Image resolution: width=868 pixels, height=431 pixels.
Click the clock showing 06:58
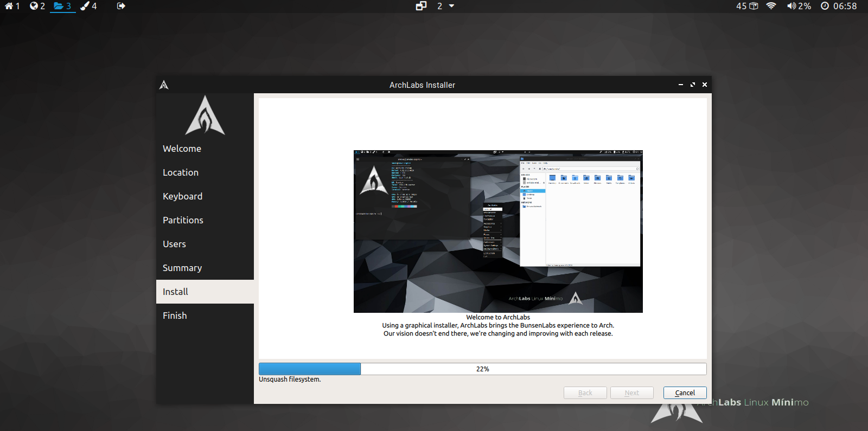[x=839, y=6]
